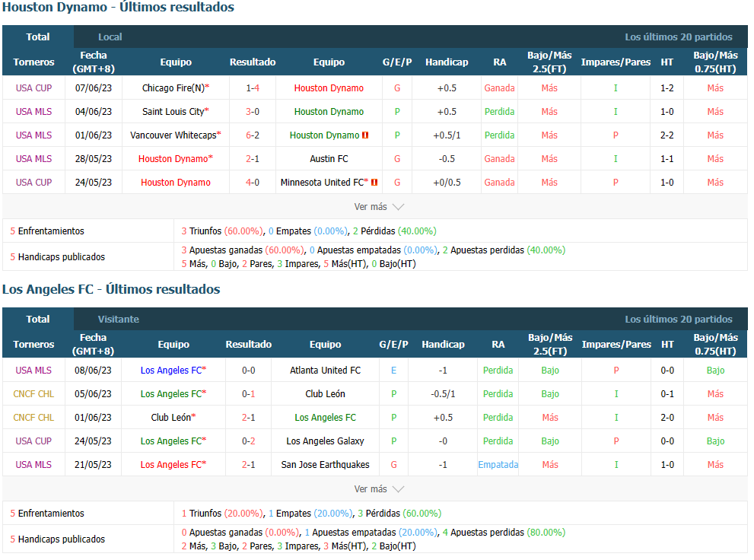Click the G result letter in Chicago Fire row
The image size is (754, 560).
[397, 88]
